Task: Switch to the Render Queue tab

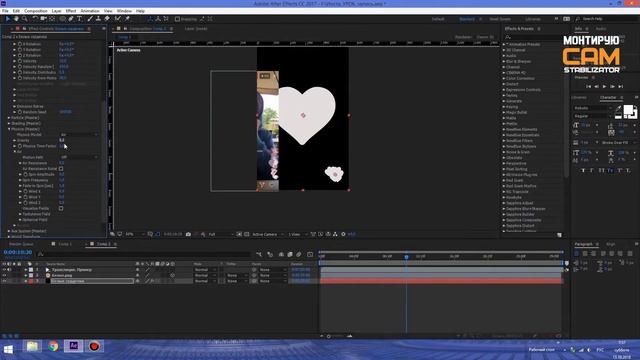Action: point(21,244)
